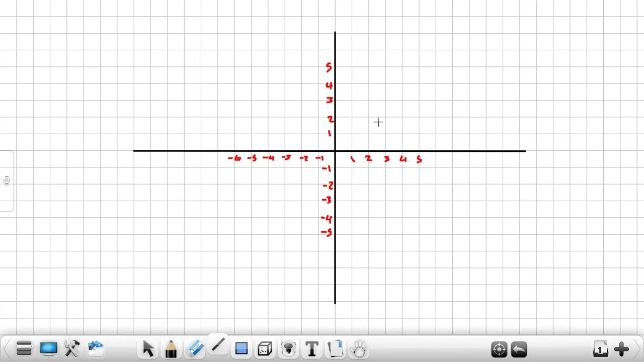Select the 3D cube shape tool
The width and height of the screenshot is (644, 362).
point(265,348)
